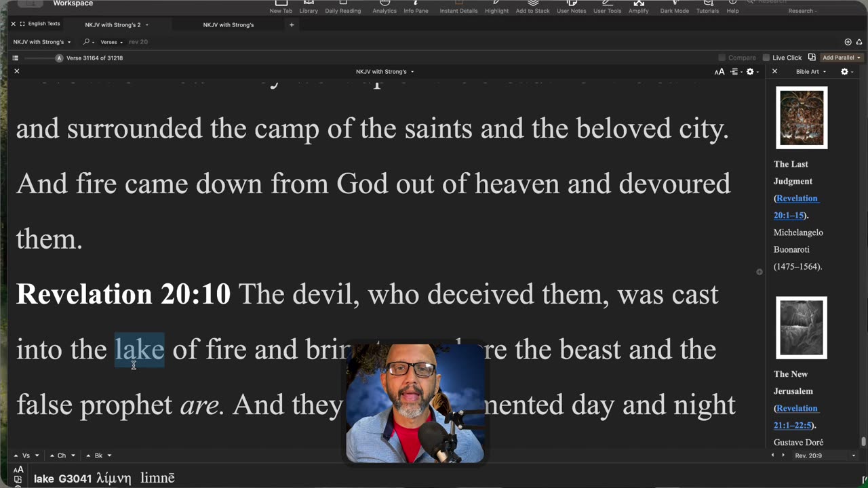Go to previous book with Bk up arrow
Screen dimensions: 868x488
[x=88, y=455]
